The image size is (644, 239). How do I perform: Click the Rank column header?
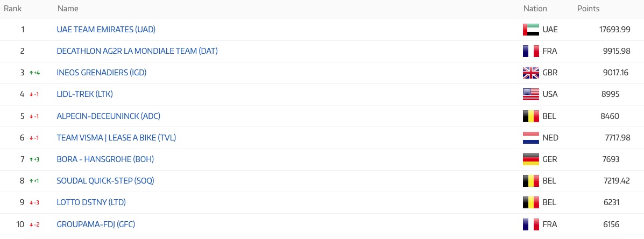(x=12, y=9)
